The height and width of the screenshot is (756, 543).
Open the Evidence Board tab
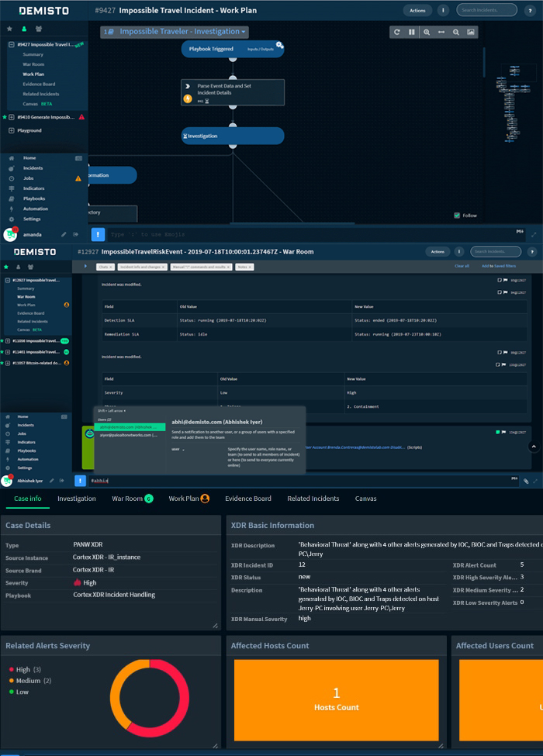[x=248, y=499]
